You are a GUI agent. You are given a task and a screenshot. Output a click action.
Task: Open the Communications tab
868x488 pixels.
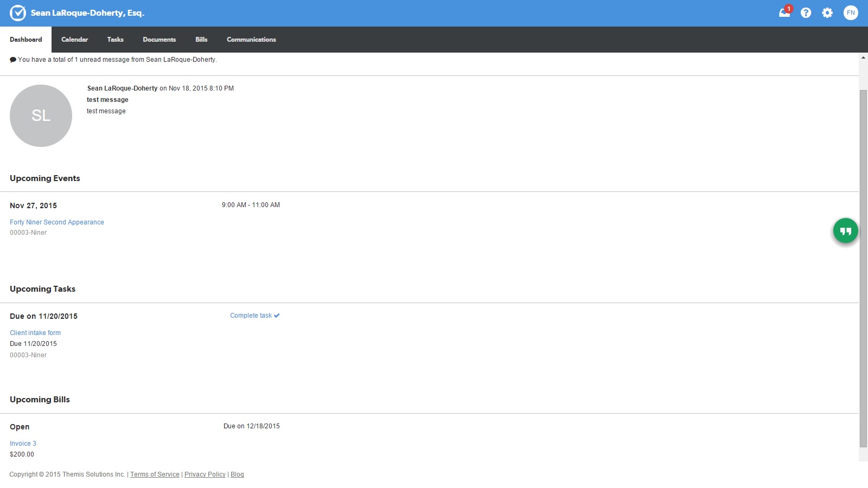[x=251, y=40]
